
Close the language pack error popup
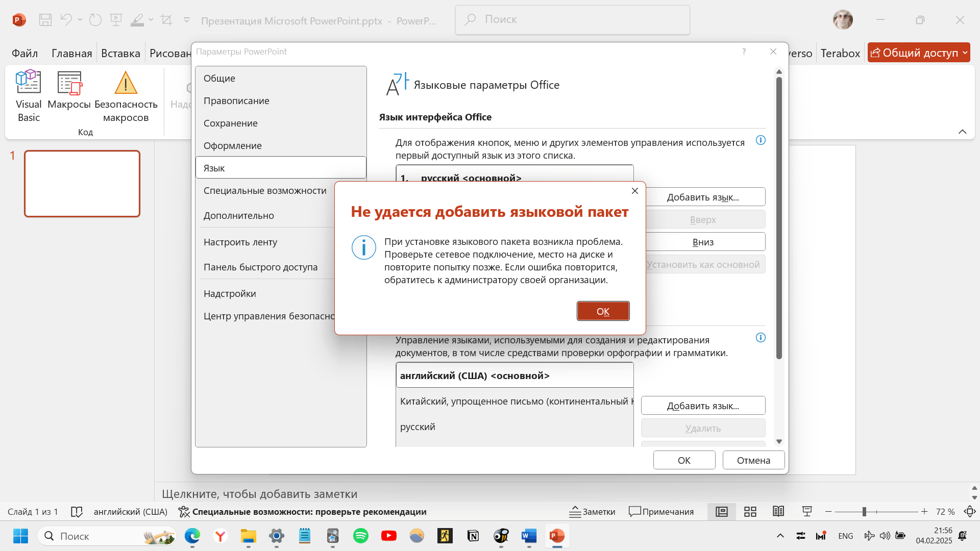[634, 191]
